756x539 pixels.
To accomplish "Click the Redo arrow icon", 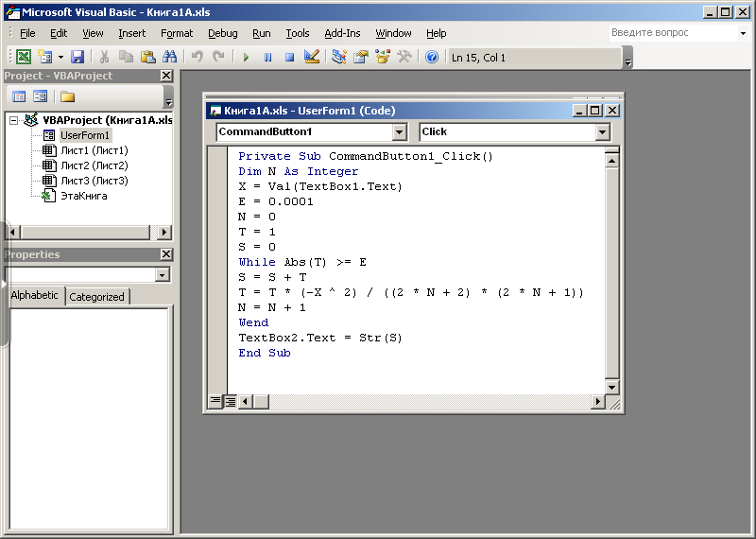I will point(218,57).
